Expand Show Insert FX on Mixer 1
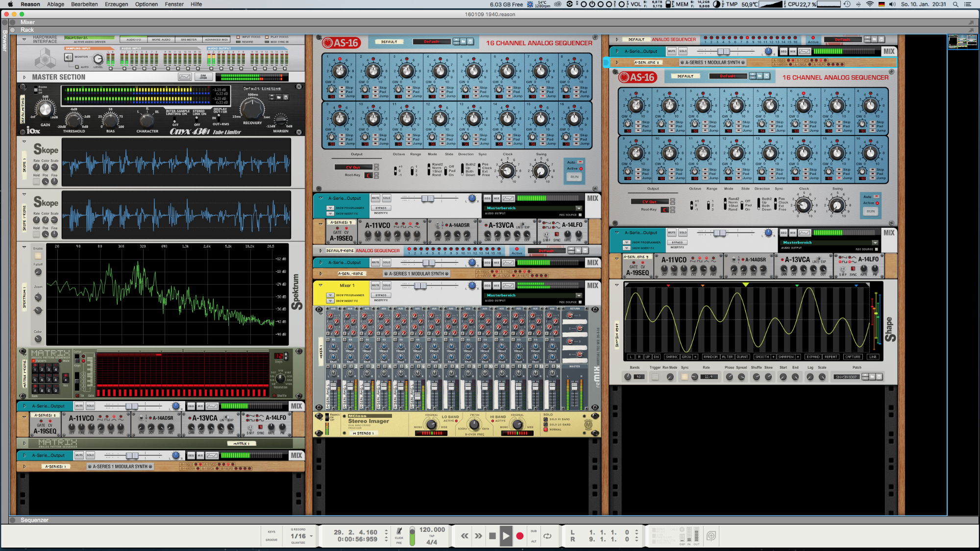Viewport: 980px width, 551px height. [x=330, y=301]
